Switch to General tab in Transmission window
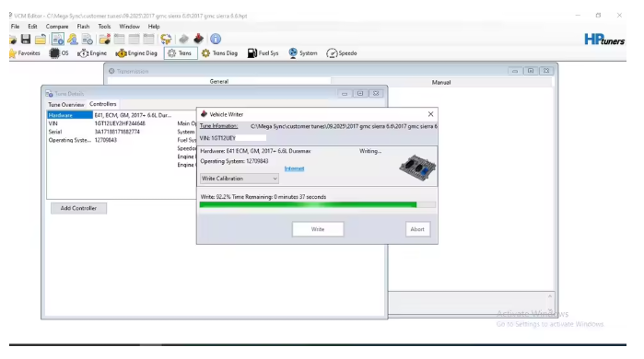 coord(219,82)
